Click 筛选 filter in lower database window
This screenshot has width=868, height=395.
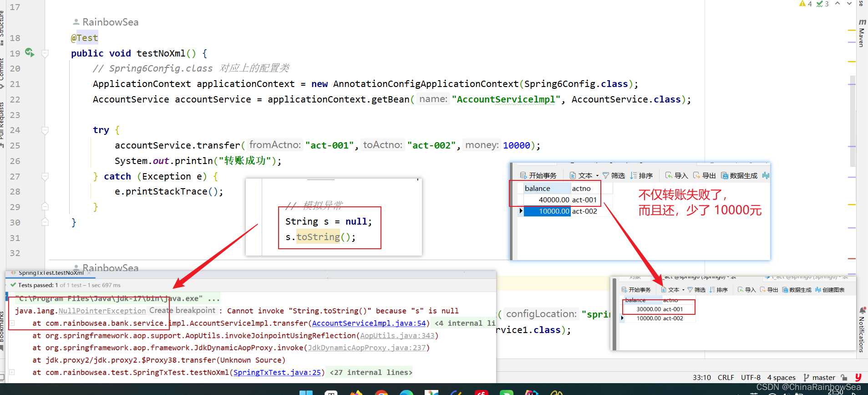696,290
